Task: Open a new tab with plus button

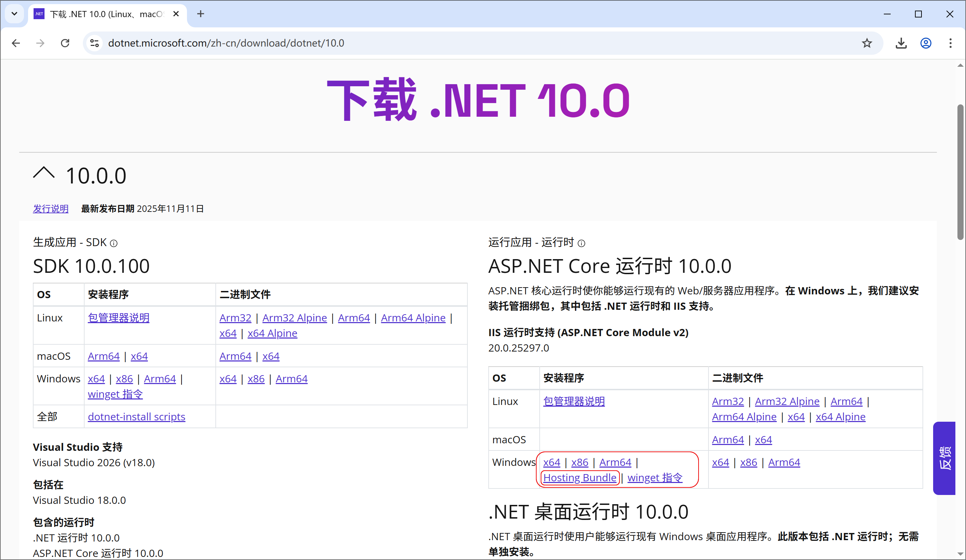Action: pyautogui.click(x=200, y=14)
